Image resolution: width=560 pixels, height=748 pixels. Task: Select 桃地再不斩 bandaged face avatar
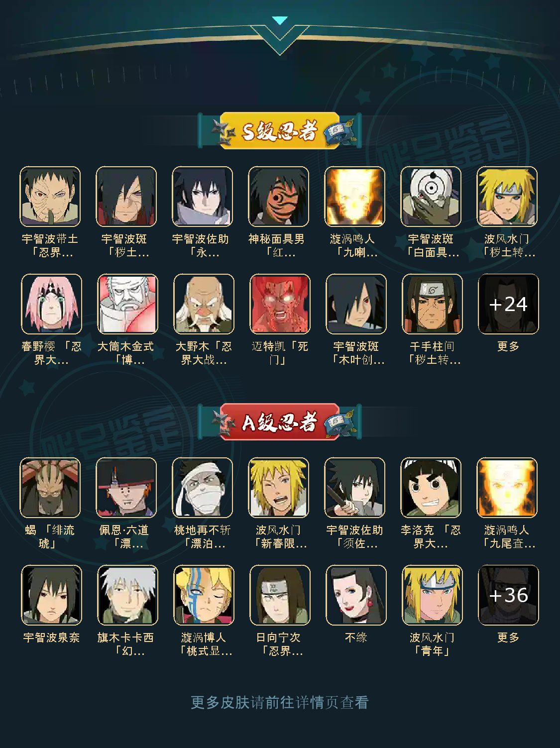click(x=203, y=488)
